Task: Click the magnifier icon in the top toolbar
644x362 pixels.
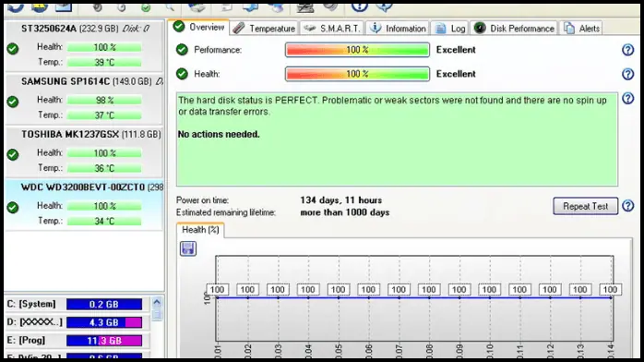Action: point(170,6)
